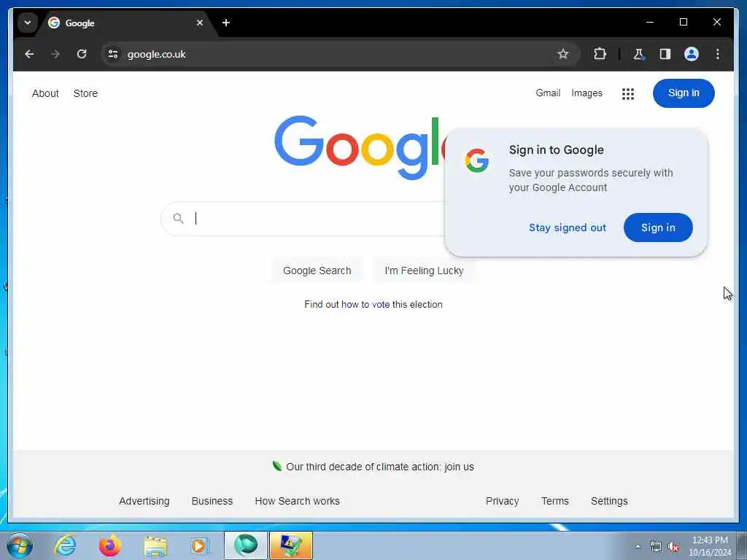Open Windows Explorer folder icon in taskbar
The image size is (747, 560).
tap(155, 545)
